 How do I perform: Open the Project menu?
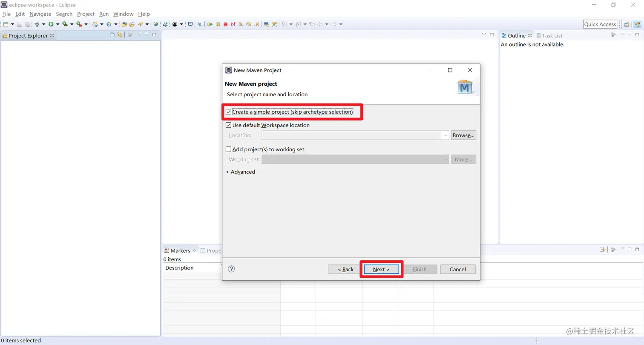pos(86,14)
